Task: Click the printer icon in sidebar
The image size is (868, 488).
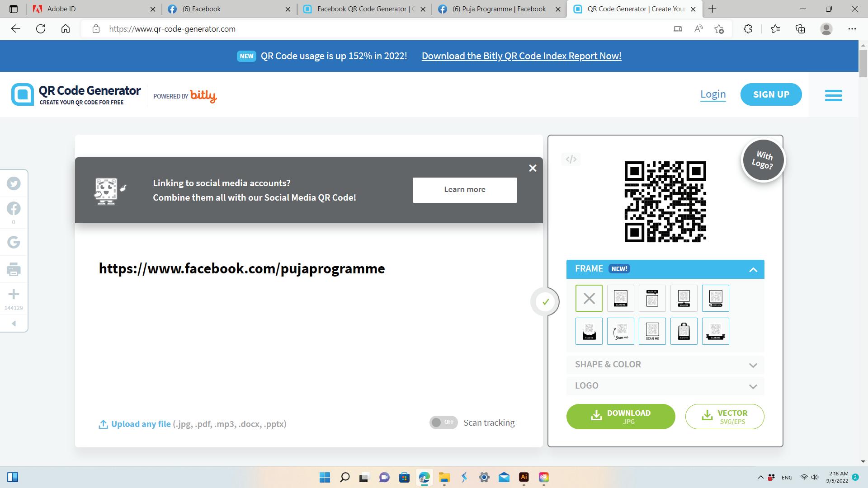Action: click(x=14, y=269)
